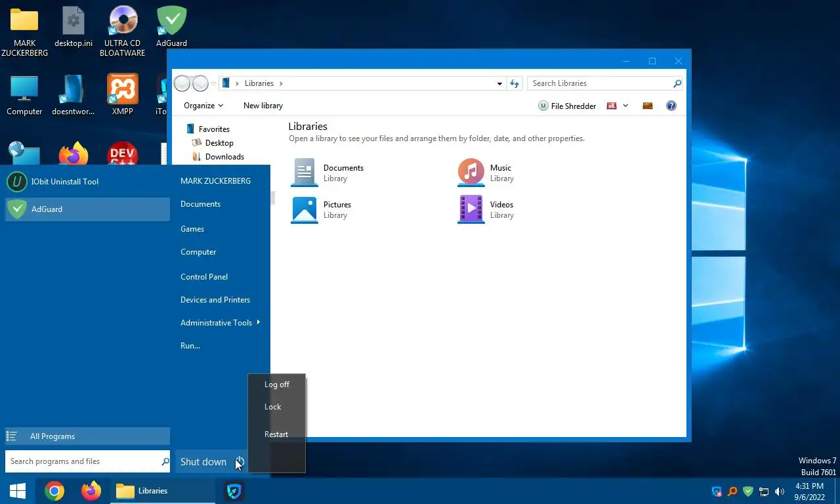Image resolution: width=840 pixels, height=504 pixels.
Task: Open Control Panel from the Start menu
Action: [204, 277]
